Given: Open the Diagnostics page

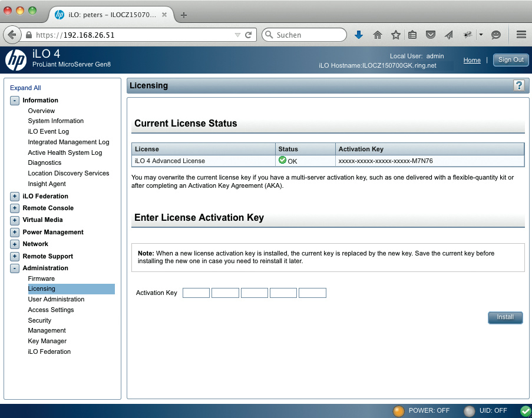Looking at the screenshot, I should click(x=44, y=162).
